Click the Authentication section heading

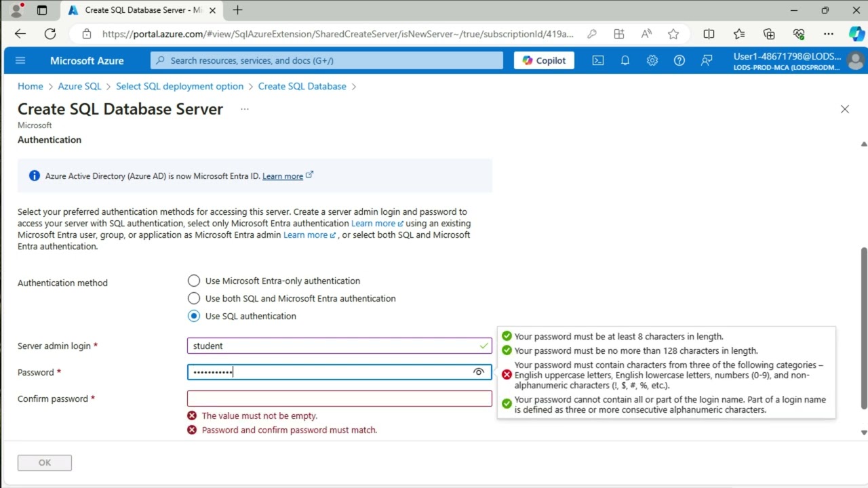click(50, 140)
